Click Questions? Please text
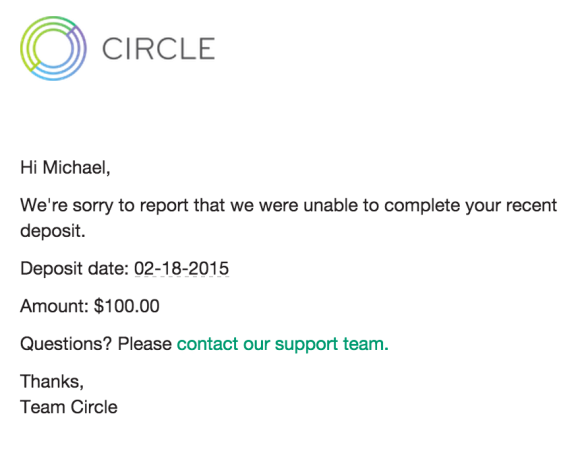Viewport: 580px width, 459px height. coord(96,344)
